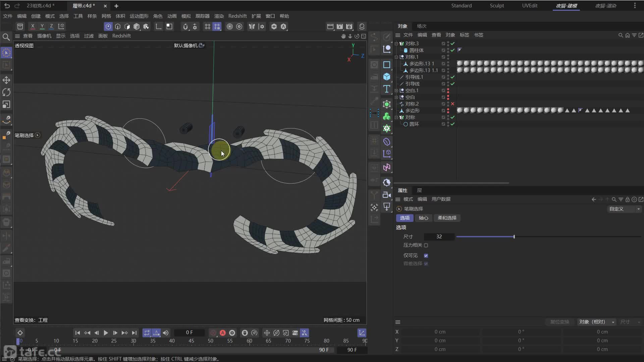Toggle the green check of 圆柱体
644x362 pixels.
[452, 50]
